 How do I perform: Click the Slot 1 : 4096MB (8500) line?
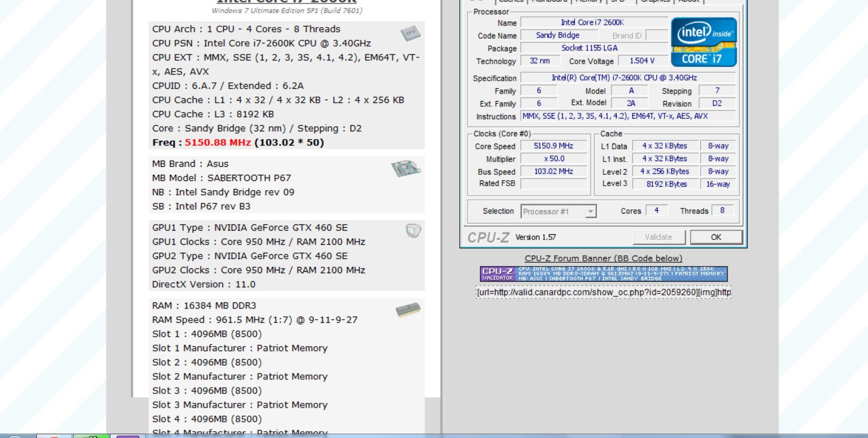point(207,334)
